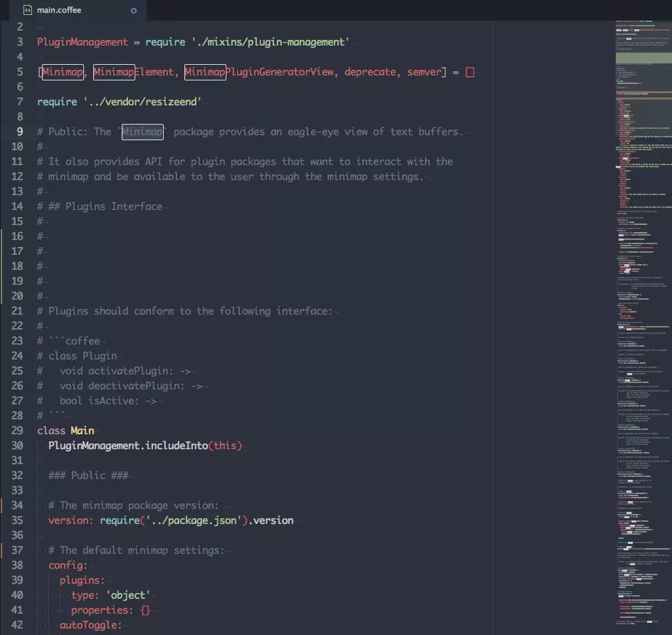
Task: Click line number 29 in the gutter
Action: (x=17, y=431)
